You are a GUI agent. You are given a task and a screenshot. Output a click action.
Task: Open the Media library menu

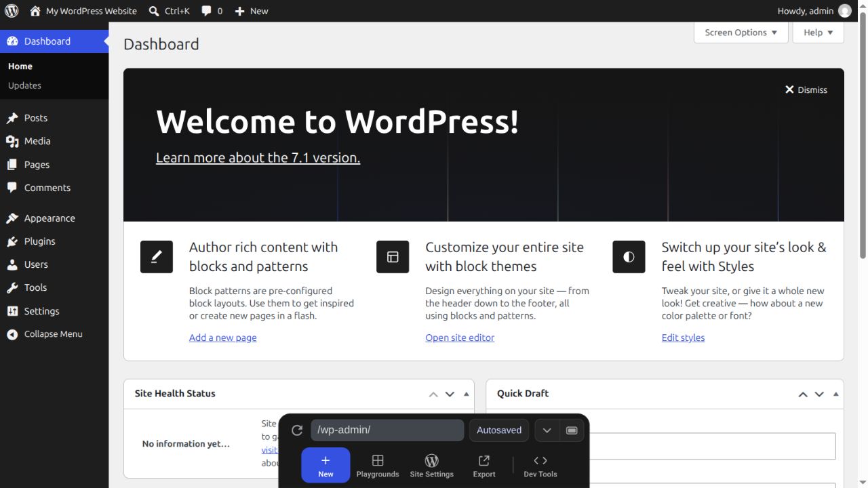pos(54,141)
